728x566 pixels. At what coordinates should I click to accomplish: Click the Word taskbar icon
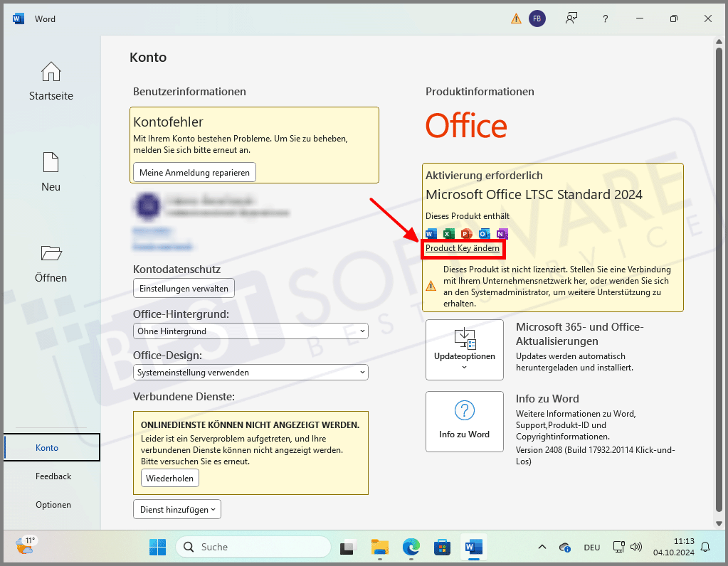[x=473, y=547]
